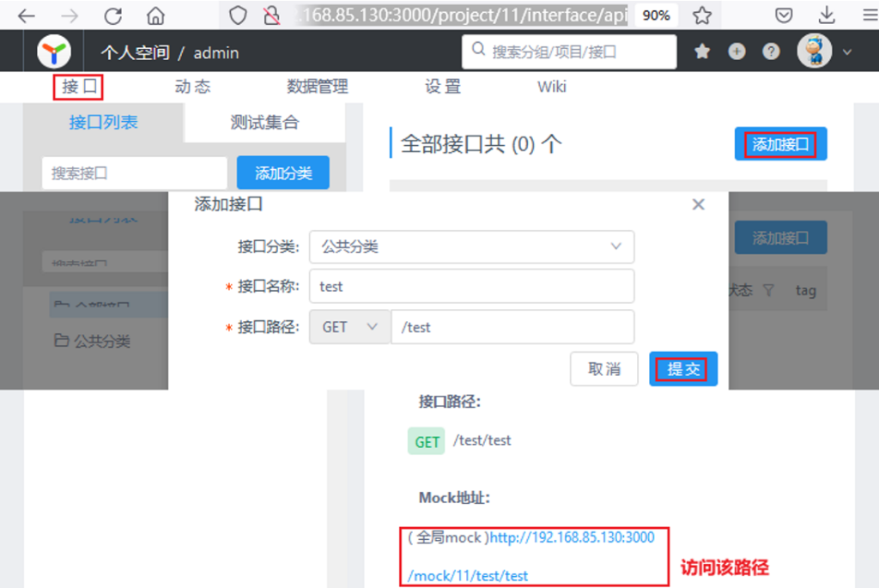Click the 搜索接口 search box
The height and width of the screenshot is (588, 879).
pyautogui.click(x=135, y=173)
